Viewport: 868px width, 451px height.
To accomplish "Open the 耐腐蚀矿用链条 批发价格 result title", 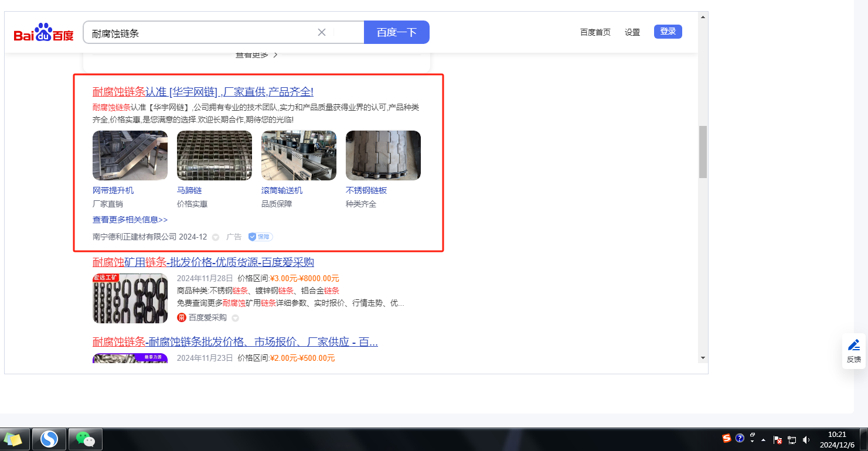I will click(x=203, y=262).
